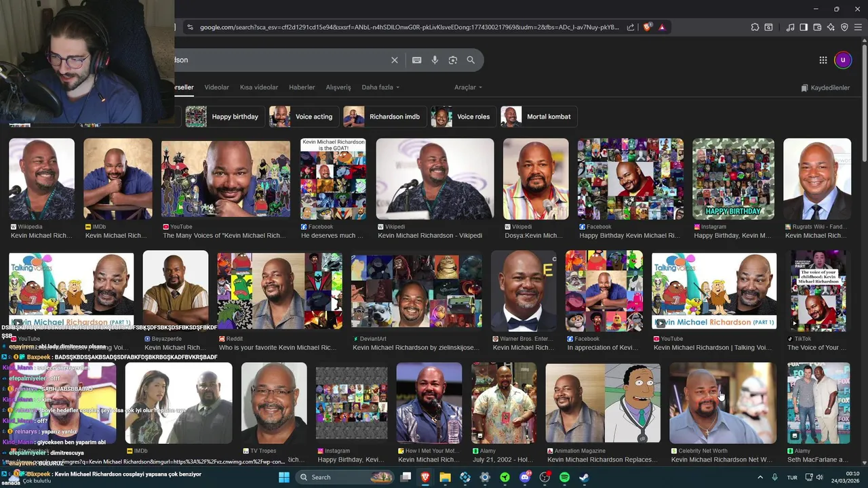Open the 'is the GOAT!' Facebook thumbnail
This screenshot has width=868, height=488.
(333, 179)
